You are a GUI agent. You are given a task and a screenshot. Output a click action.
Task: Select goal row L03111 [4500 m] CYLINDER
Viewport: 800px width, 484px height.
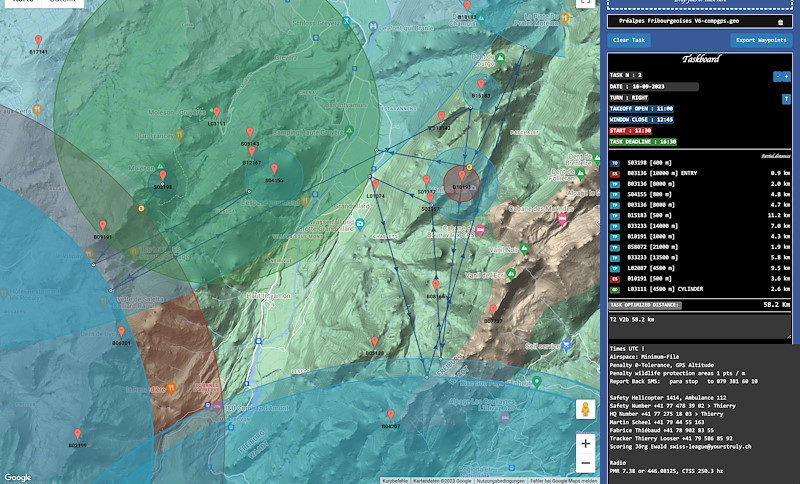click(699, 289)
